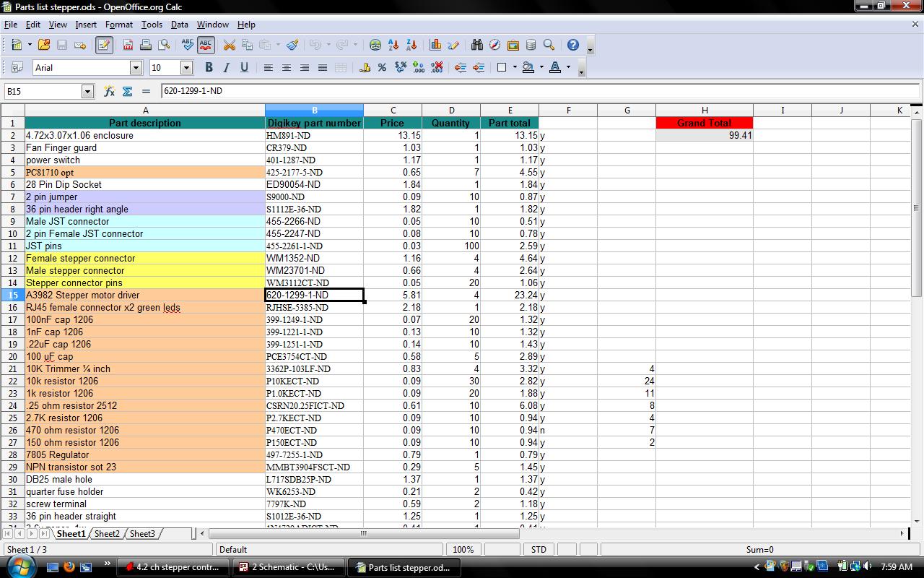924x578 pixels.
Task: Show Draw Functions icon
Action: point(453,45)
